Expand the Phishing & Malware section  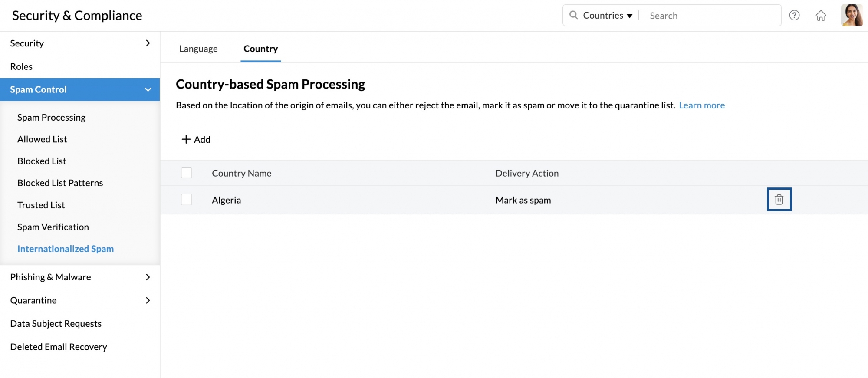click(x=80, y=277)
